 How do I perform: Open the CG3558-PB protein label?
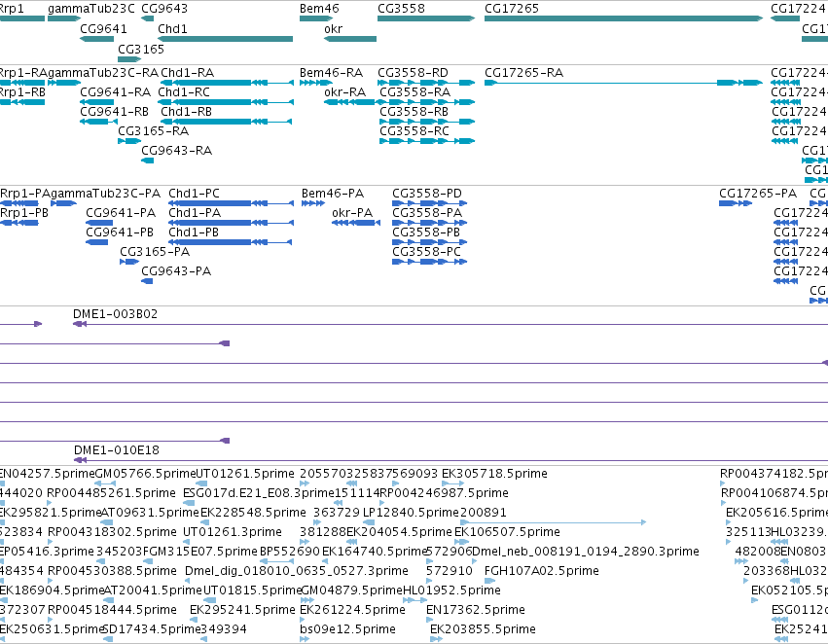tap(426, 233)
